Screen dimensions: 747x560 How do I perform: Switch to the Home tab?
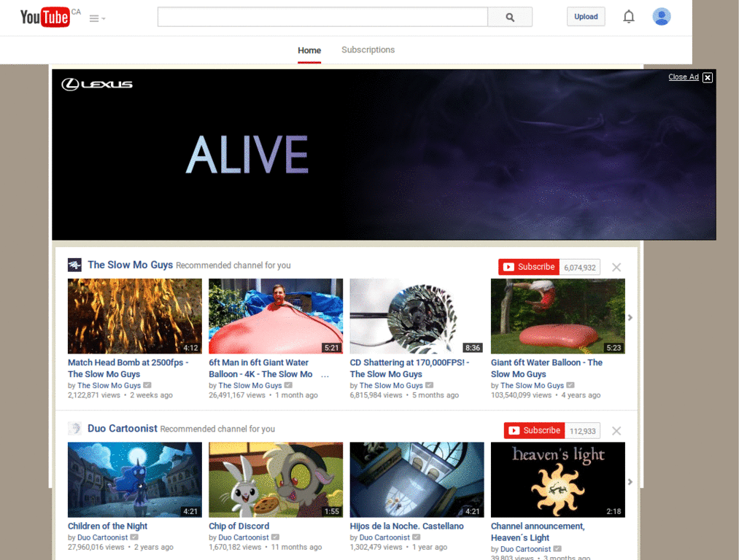[x=309, y=50]
